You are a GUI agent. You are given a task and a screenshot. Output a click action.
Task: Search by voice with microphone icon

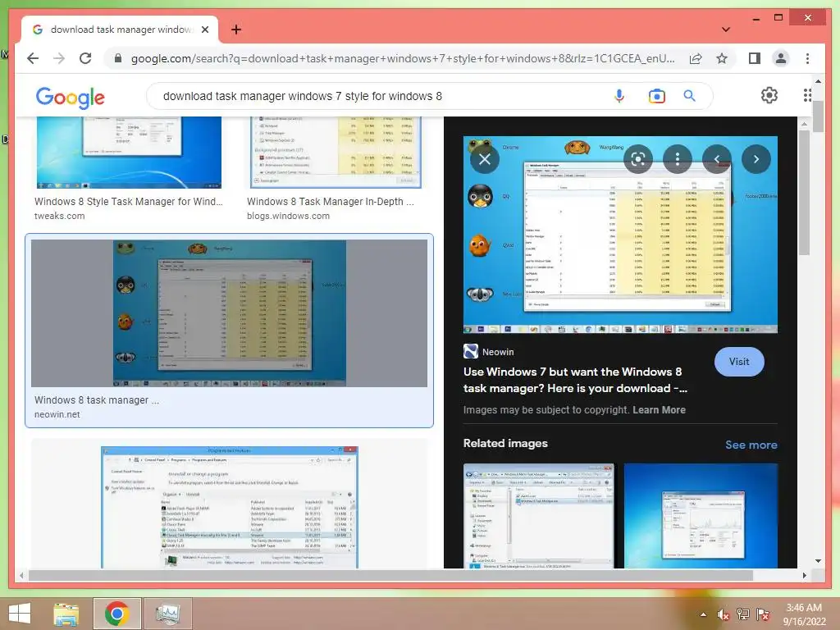coord(619,96)
